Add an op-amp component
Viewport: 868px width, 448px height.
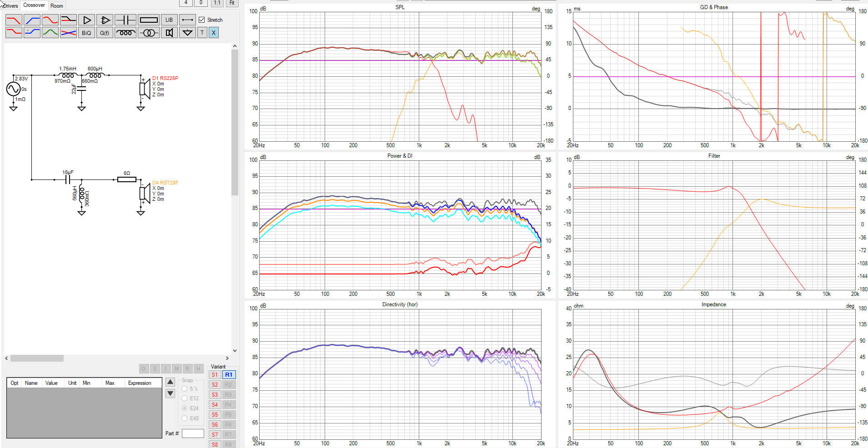coord(105,20)
